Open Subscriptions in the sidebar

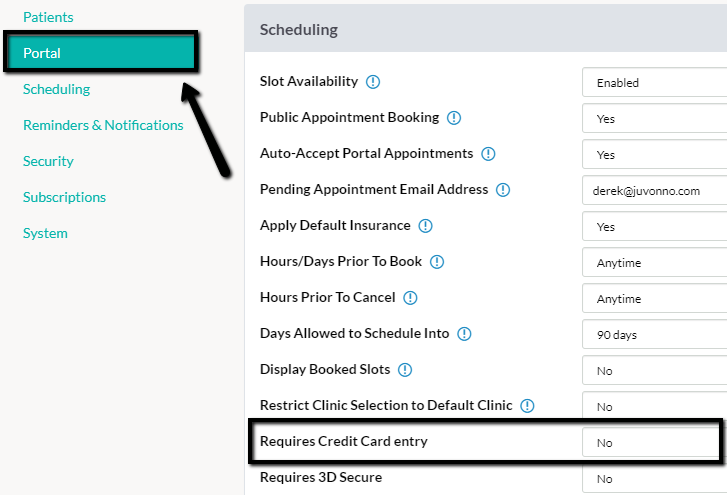coord(64,197)
